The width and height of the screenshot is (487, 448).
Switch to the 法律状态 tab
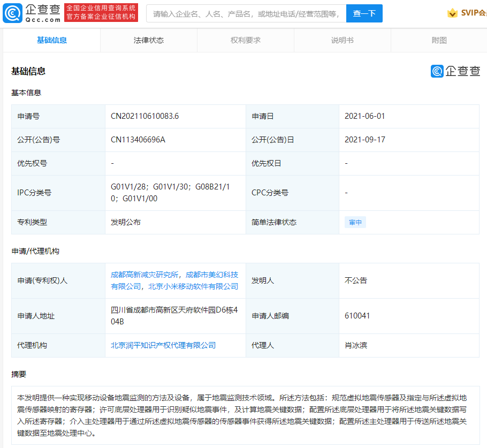click(x=148, y=40)
